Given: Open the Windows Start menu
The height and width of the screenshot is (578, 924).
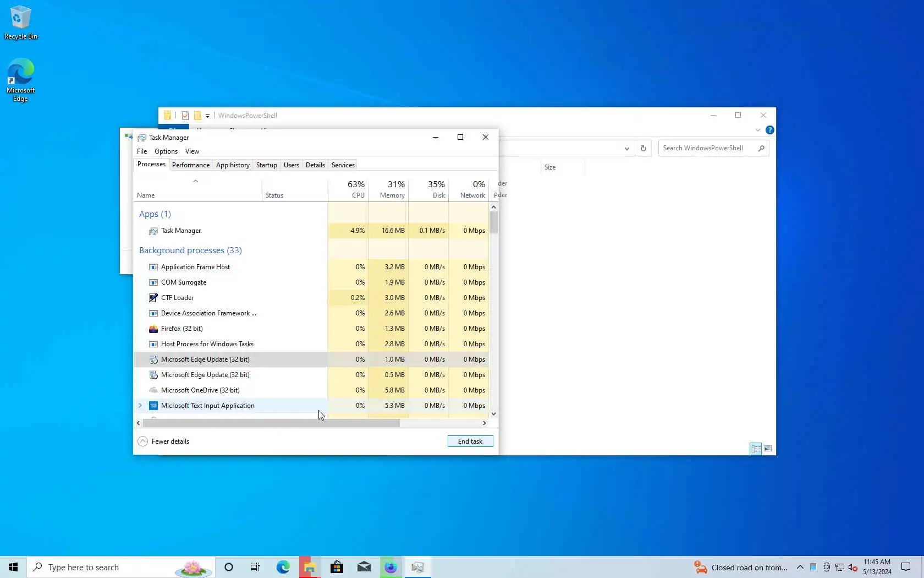Looking at the screenshot, I should tap(13, 567).
